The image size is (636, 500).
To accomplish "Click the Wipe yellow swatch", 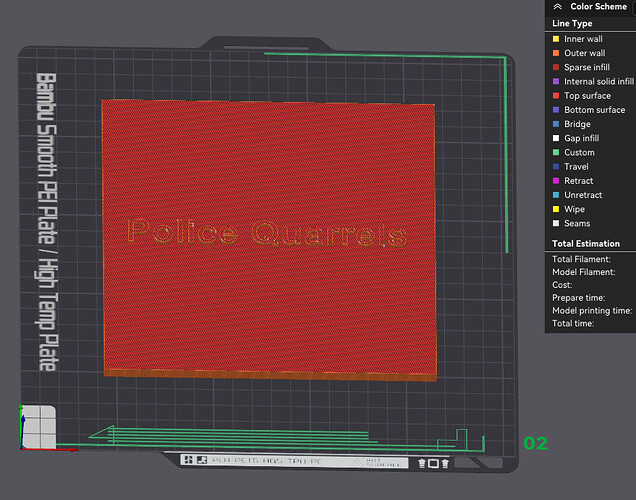I will (556, 209).
